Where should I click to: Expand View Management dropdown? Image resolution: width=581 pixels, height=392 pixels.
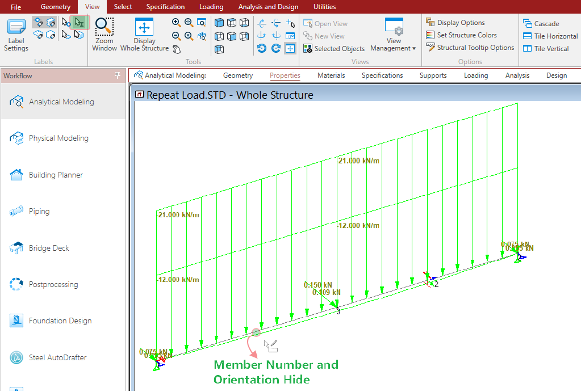click(394, 35)
